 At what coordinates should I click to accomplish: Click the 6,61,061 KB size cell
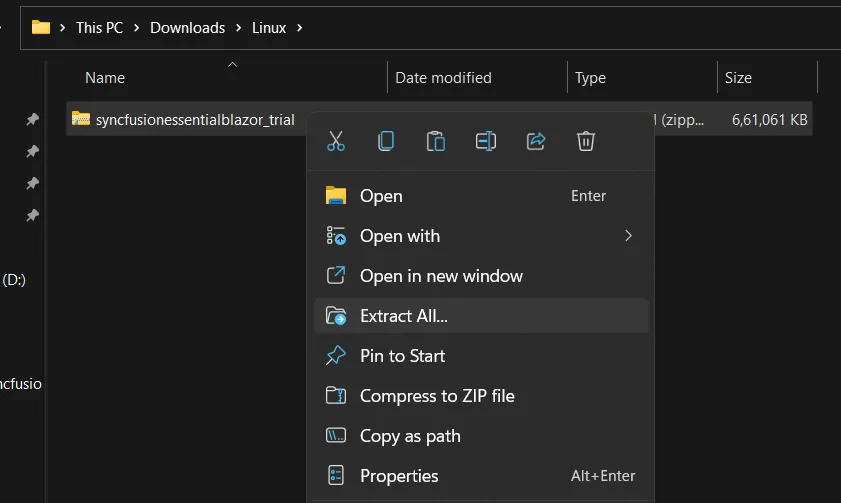pyautogui.click(x=770, y=120)
